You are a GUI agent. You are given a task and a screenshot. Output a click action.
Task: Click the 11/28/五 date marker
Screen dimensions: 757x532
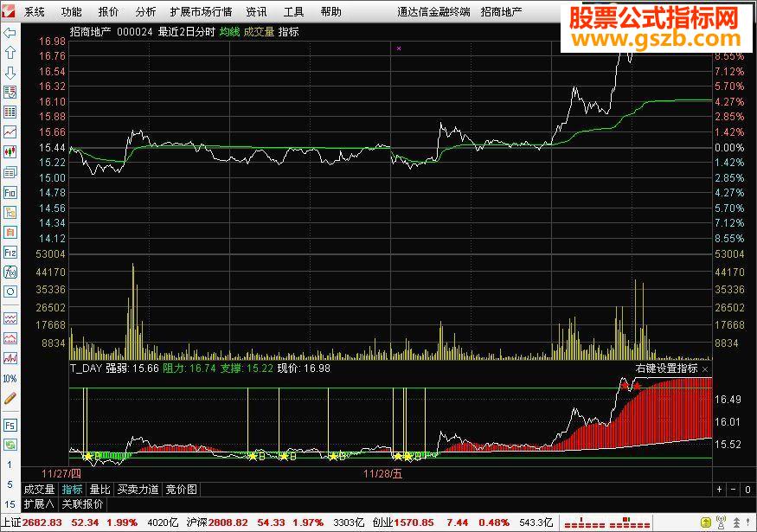click(x=382, y=473)
